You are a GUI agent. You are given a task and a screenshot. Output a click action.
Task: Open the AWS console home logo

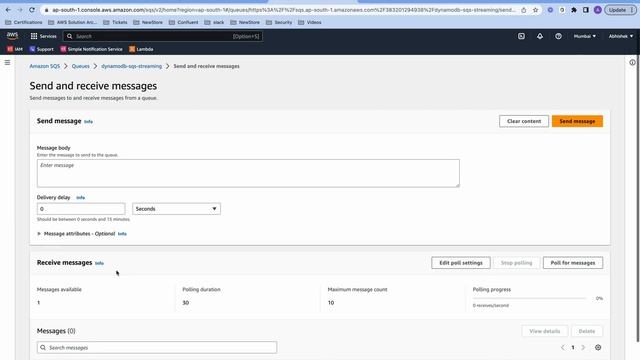[12, 36]
